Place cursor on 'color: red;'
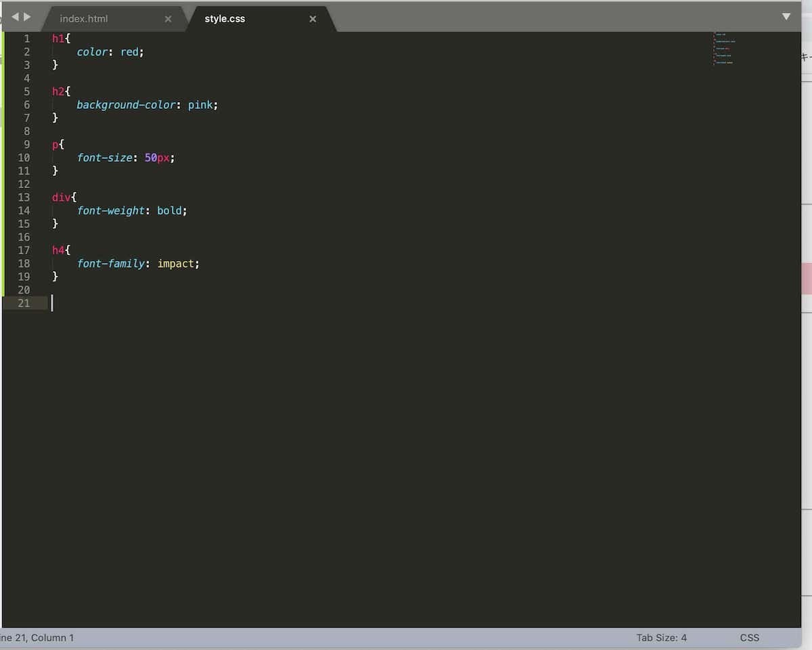 pos(111,52)
